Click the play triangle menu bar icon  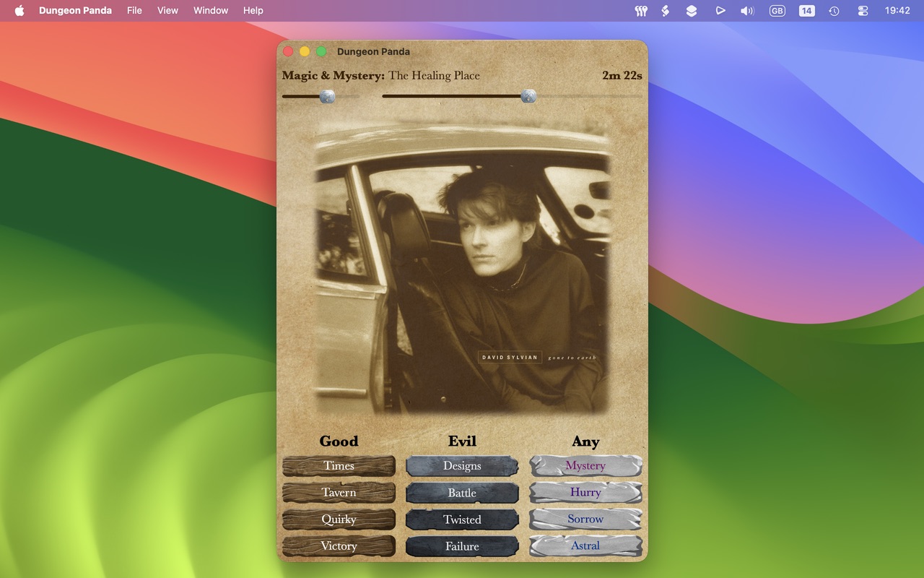point(720,11)
